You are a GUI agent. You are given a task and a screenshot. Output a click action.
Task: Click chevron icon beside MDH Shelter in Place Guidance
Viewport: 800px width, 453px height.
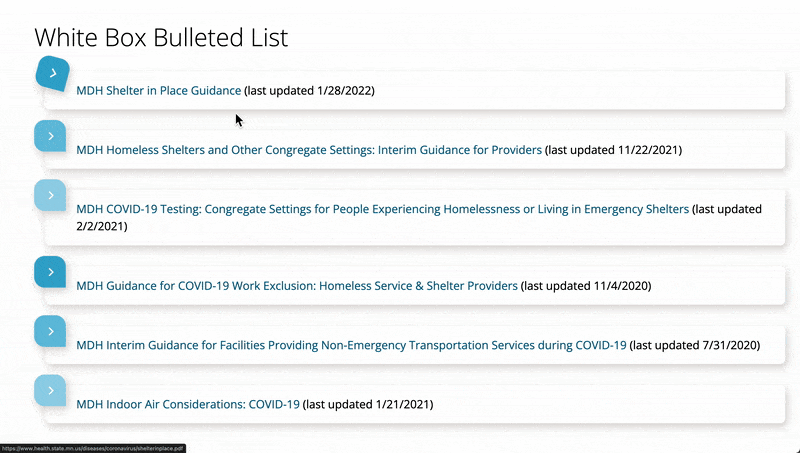tap(52, 74)
